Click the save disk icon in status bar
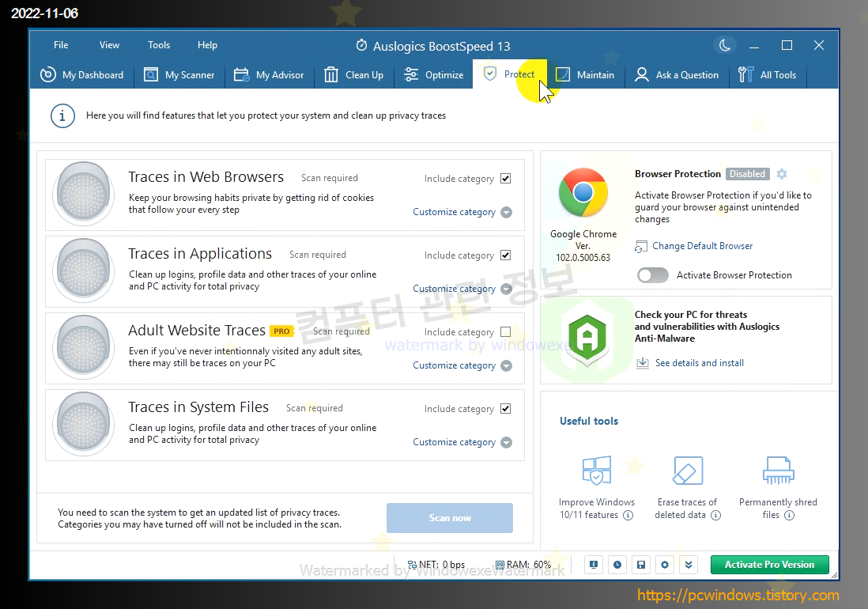This screenshot has height=609, width=868. point(641,565)
